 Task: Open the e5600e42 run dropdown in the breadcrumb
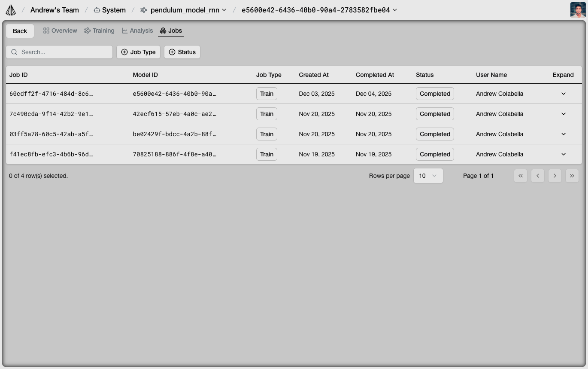point(394,10)
